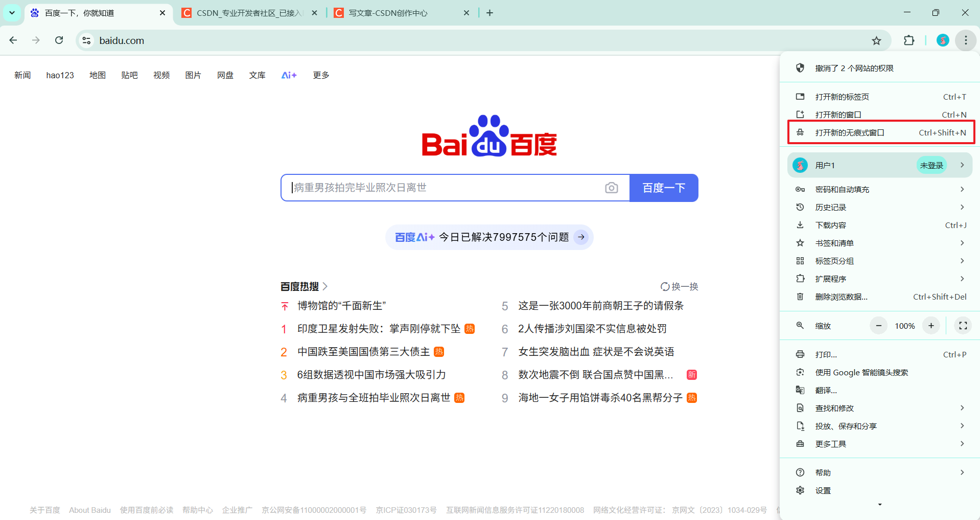Expand 标签页分组 submenu

[879, 261]
